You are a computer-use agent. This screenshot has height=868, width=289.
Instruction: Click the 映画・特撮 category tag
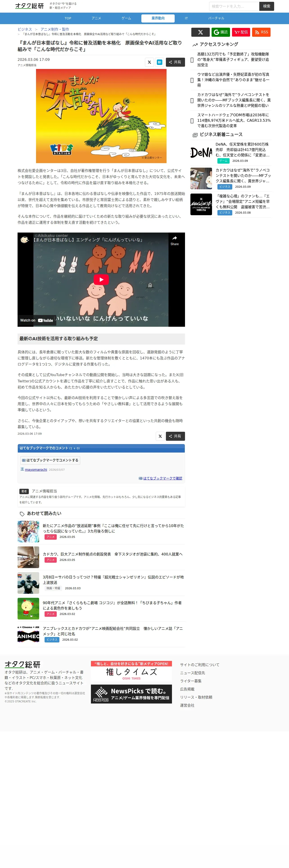[x=53, y=588]
